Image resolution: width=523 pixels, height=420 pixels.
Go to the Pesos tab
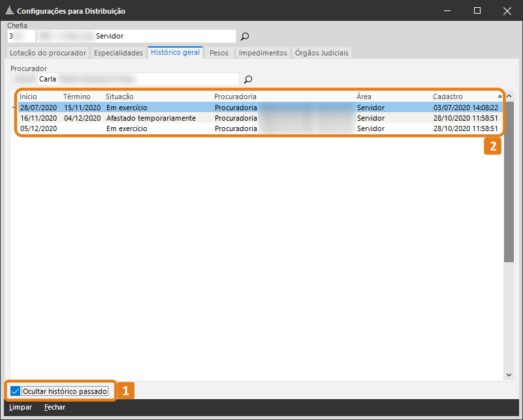click(219, 53)
